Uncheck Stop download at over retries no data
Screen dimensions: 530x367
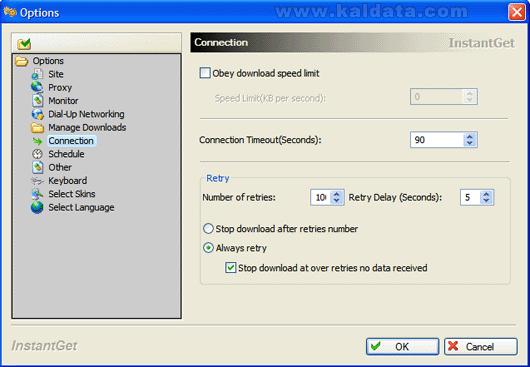[x=231, y=268]
